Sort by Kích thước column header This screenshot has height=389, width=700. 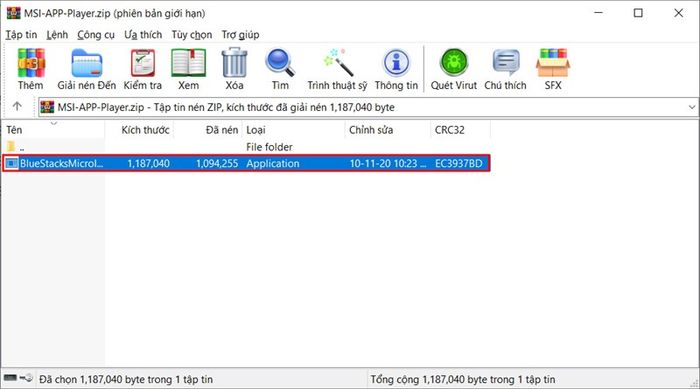coord(139,130)
